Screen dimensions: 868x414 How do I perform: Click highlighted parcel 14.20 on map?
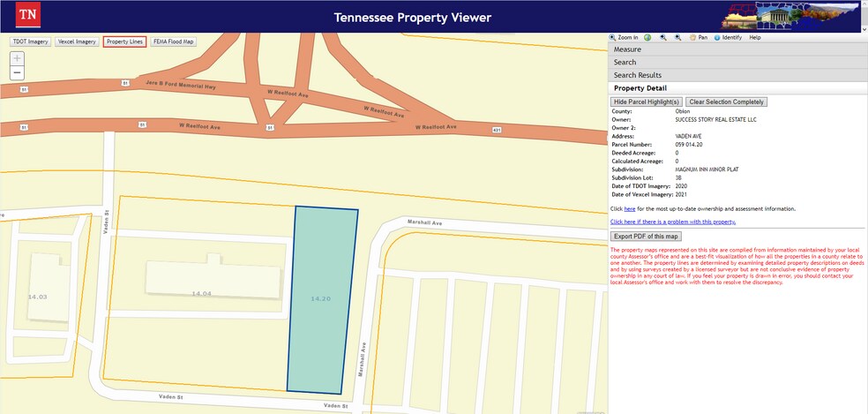pos(321,299)
